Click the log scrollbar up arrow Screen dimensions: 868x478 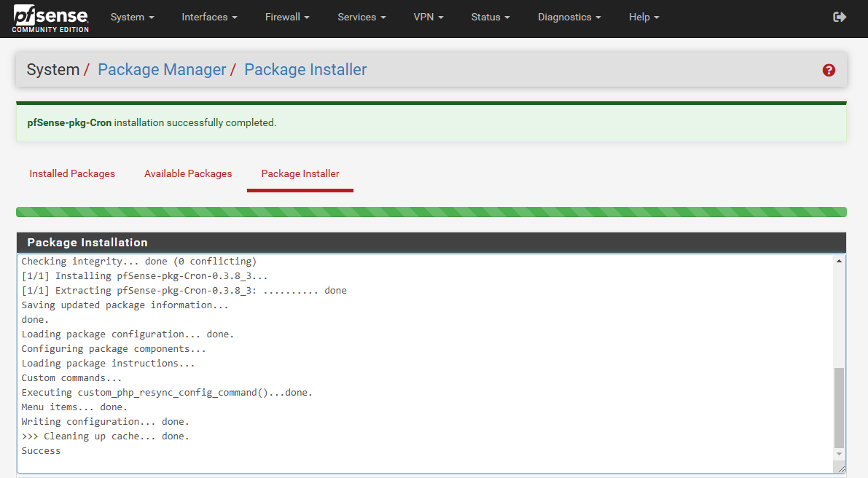840,261
